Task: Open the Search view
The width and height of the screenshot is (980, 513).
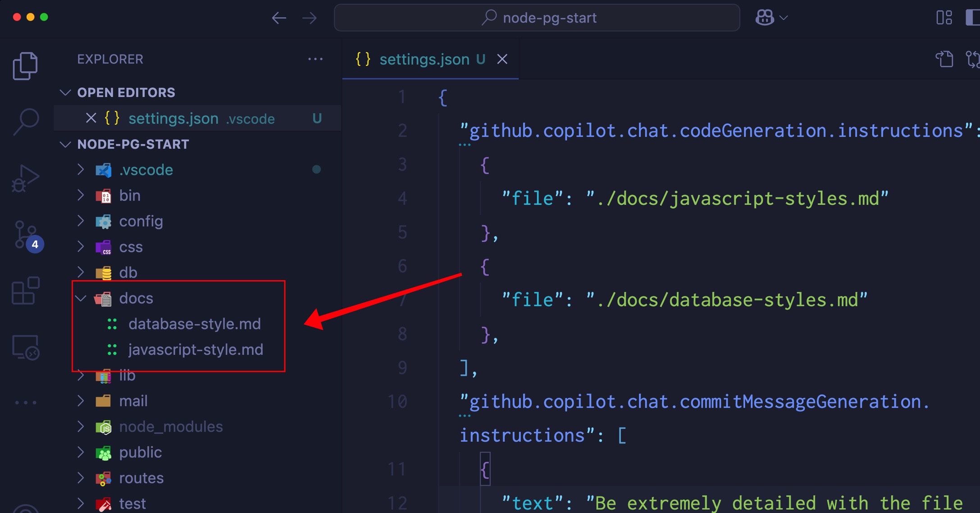Action: [26, 122]
